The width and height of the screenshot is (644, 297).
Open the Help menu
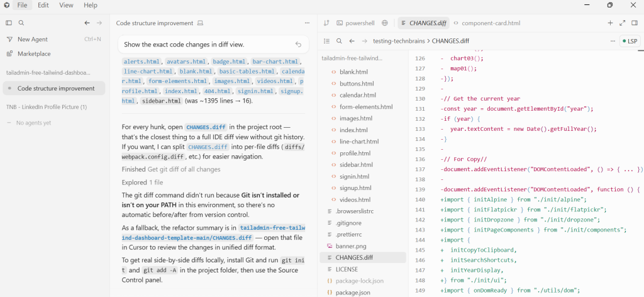point(91,5)
